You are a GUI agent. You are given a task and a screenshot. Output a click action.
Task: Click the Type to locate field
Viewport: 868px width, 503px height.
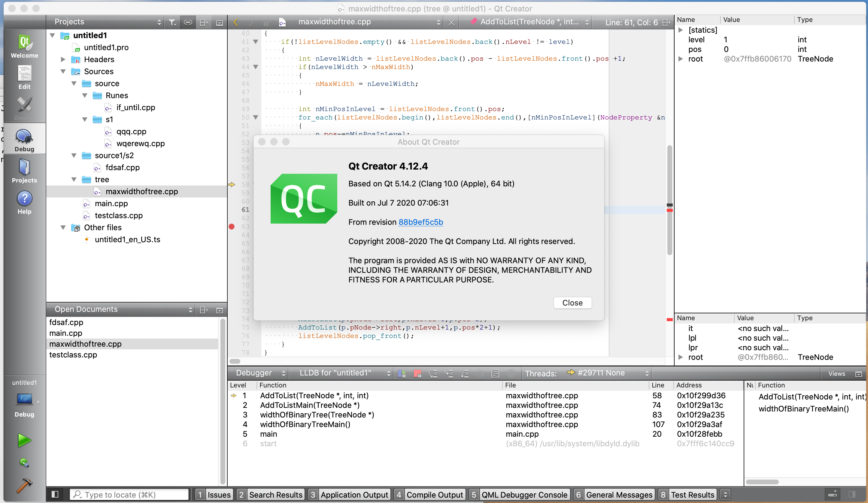[129, 494]
